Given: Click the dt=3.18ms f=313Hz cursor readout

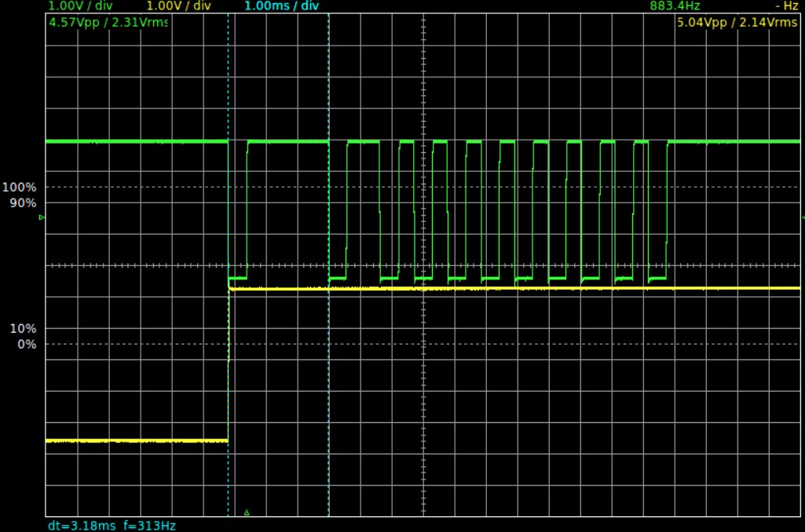Looking at the screenshot, I should [x=112, y=526].
